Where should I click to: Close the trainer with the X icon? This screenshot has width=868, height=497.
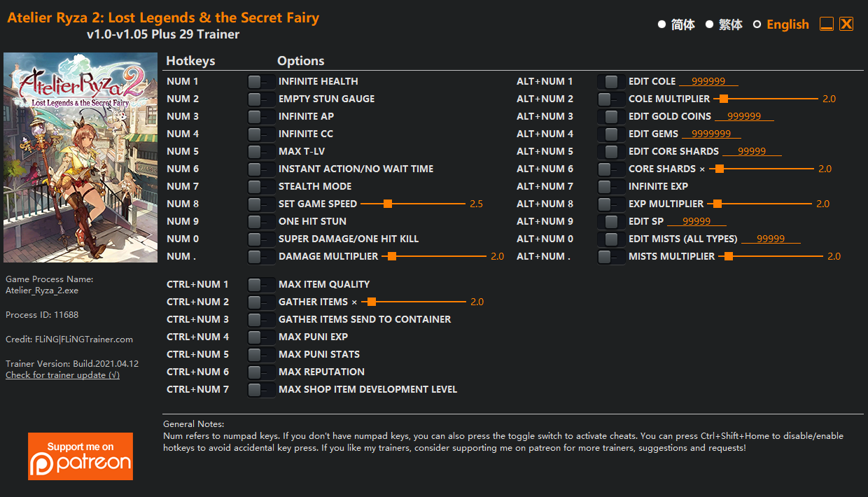846,24
